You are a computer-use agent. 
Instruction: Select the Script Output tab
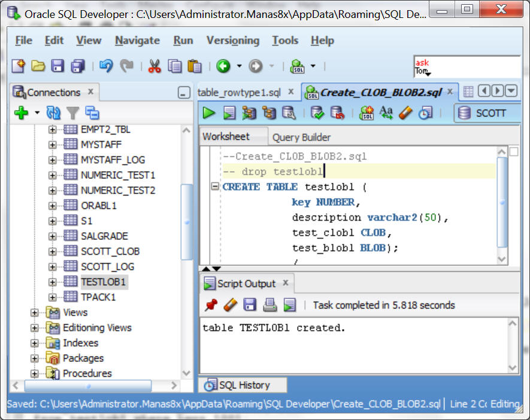pyautogui.click(x=246, y=284)
